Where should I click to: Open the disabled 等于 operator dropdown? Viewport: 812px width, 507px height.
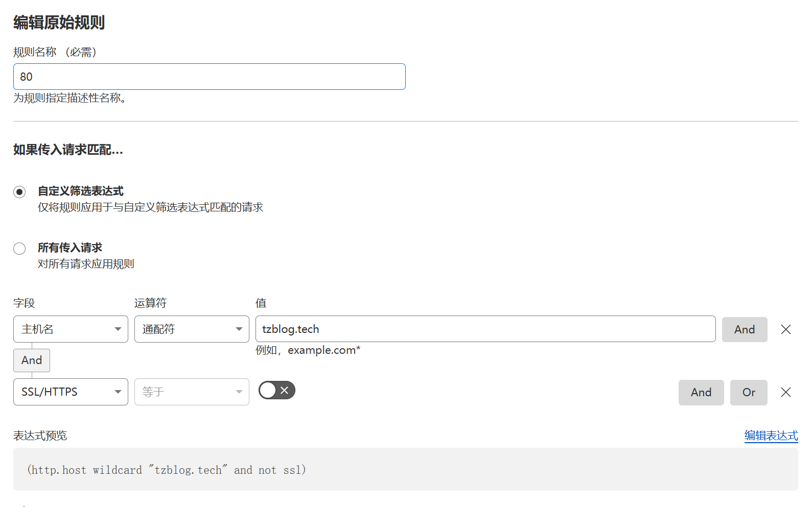click(192, 392)
